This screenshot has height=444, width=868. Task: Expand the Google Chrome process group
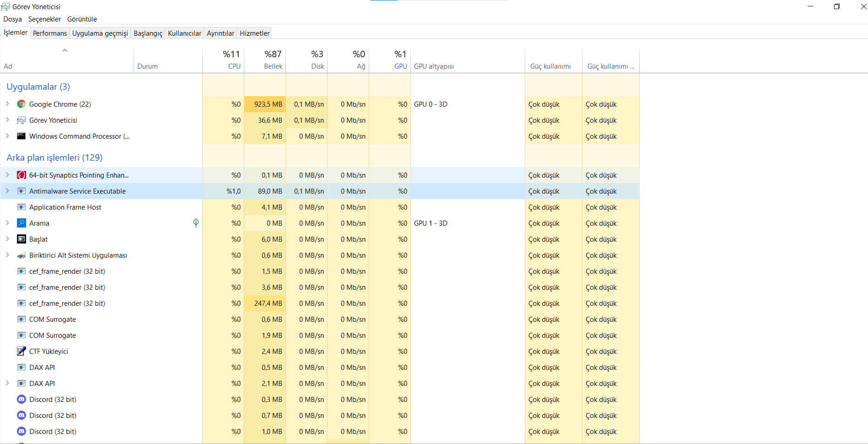(7, 104)
